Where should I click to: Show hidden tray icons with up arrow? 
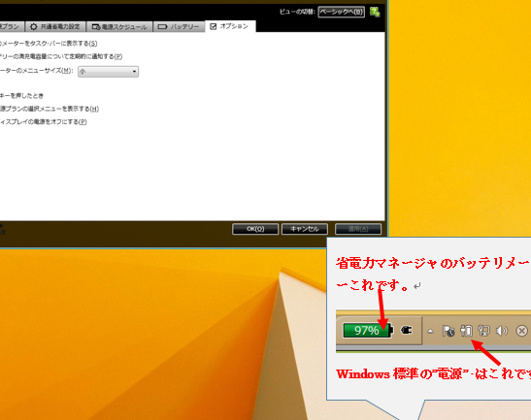pos(430,331)
